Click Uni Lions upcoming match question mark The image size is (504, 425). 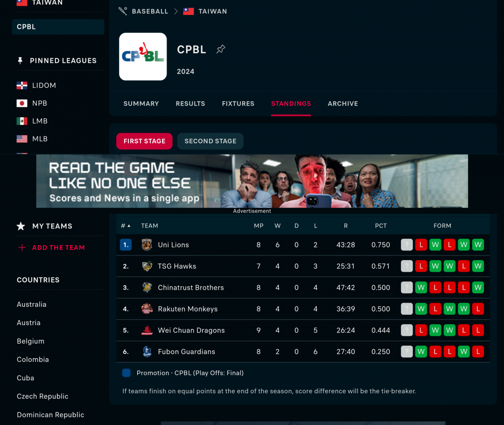point(406,245)
